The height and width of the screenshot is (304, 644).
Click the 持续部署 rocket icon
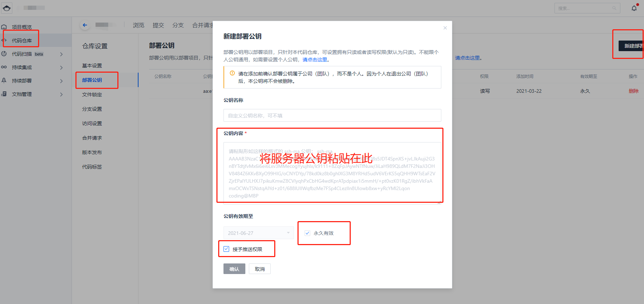(4, 81)
